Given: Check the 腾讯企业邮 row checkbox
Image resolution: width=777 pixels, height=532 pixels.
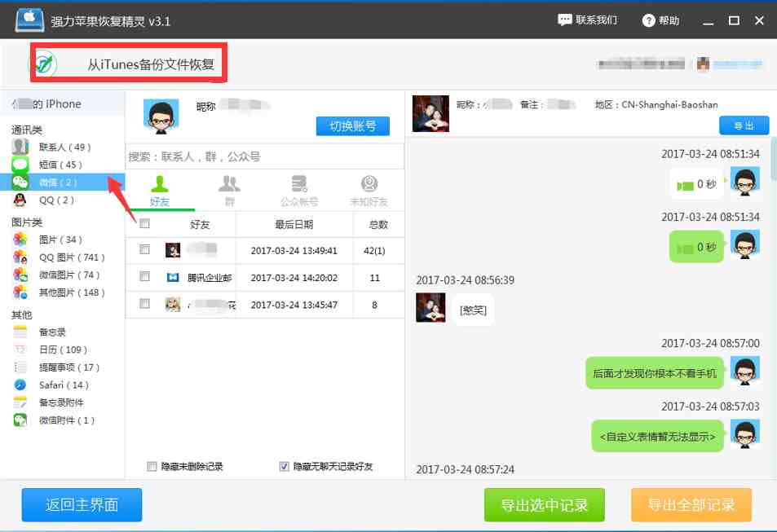Looking at the screenshot, I should click(144, 276).
